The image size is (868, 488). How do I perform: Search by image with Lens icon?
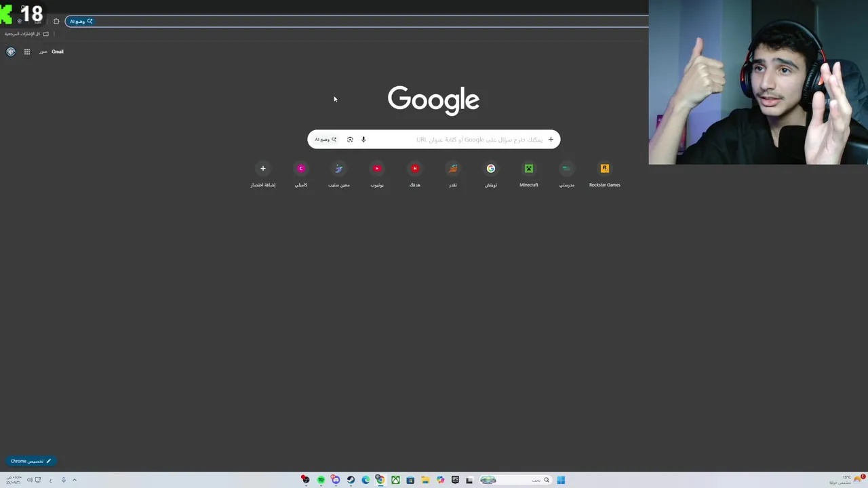[350, 140]
